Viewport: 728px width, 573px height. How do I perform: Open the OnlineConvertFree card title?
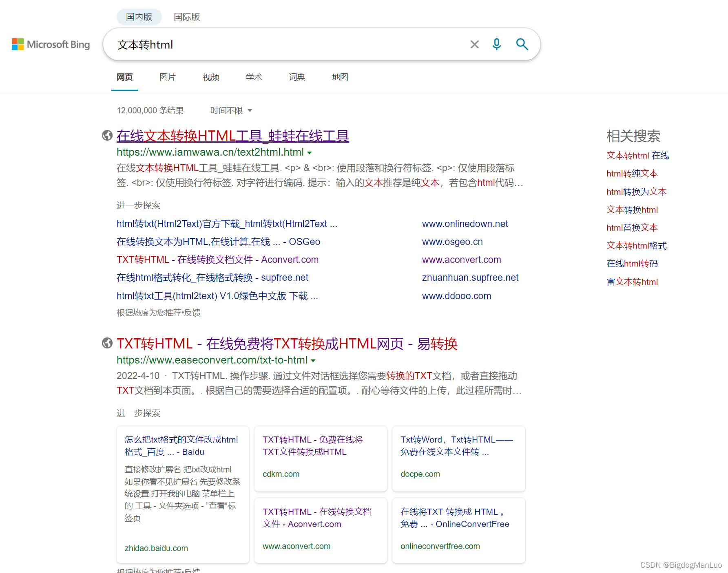tap(455, 518)
